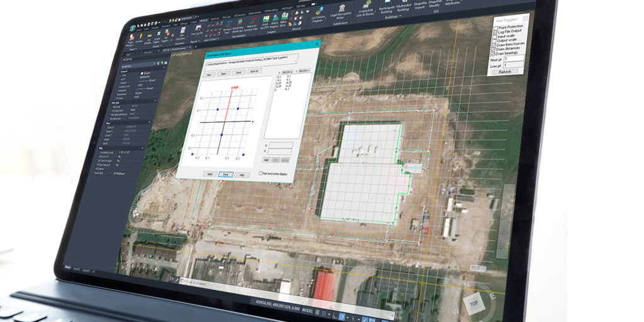Click the Help button in pattern dialog
The height and width of the screenshot is (322, 644).
point(242,175)
